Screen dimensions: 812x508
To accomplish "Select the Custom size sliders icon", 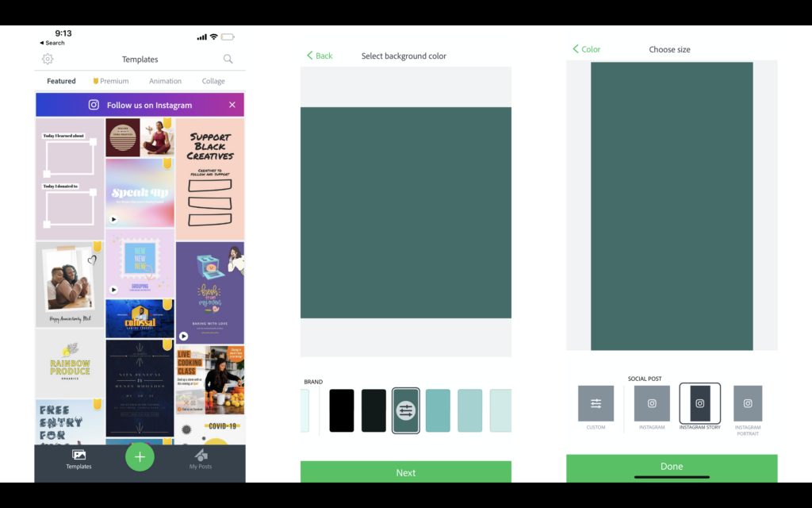I will point(596,403).
